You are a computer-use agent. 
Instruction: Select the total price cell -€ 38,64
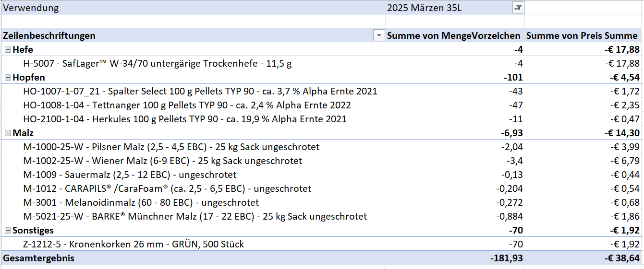click(x=621, y=258)
